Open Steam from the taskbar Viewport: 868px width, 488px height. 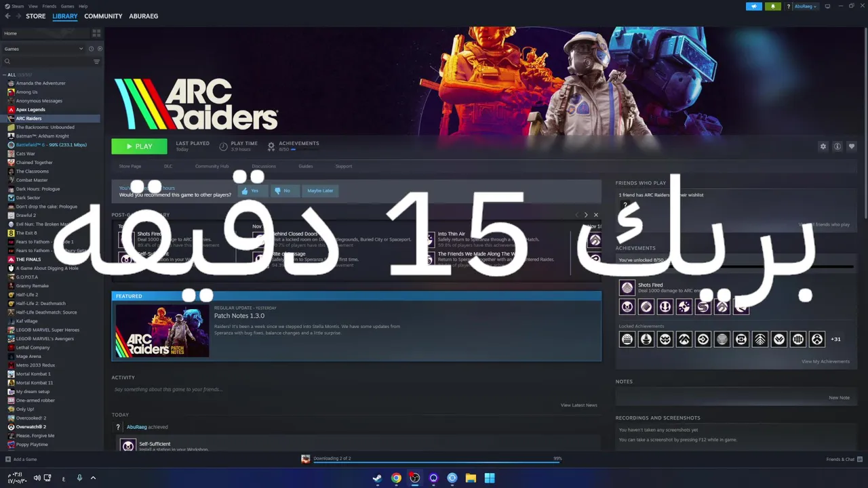(377, 478)
